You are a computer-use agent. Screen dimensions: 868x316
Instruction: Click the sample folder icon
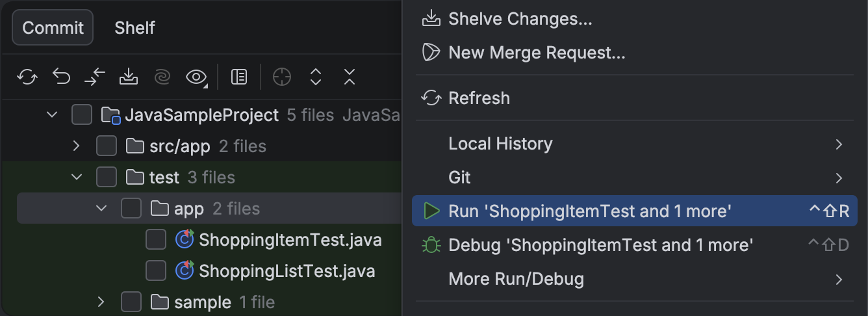(x=159, y=302)
